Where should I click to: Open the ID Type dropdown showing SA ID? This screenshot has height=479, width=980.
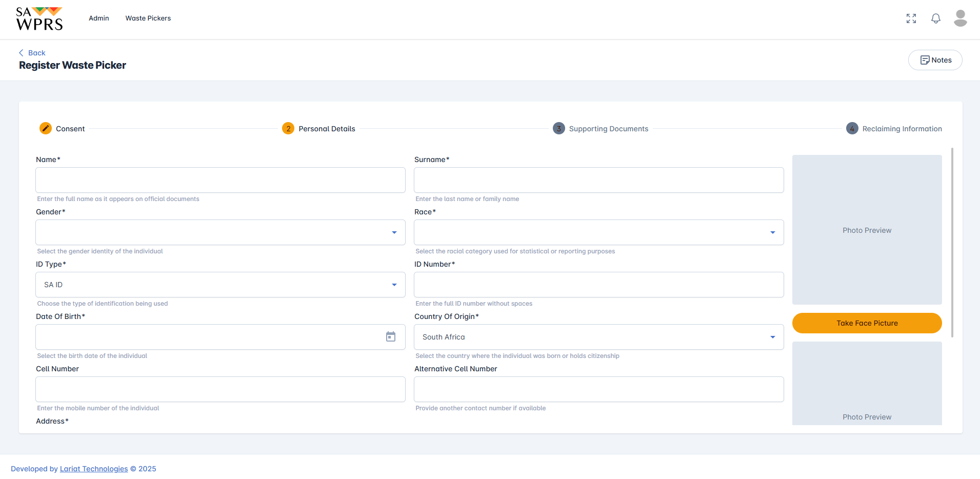[x=221, y=285]
